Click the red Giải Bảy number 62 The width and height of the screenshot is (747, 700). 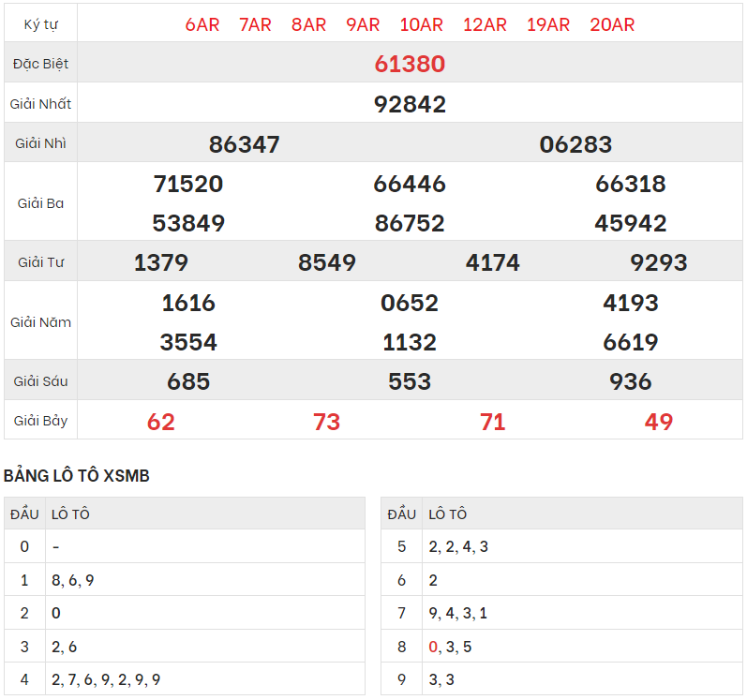[161, 423]
